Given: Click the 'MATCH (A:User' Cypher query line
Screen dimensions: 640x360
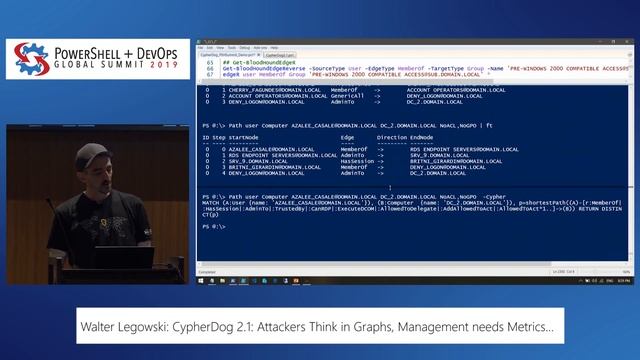Looking at the screenshot, I should (412, 203).
